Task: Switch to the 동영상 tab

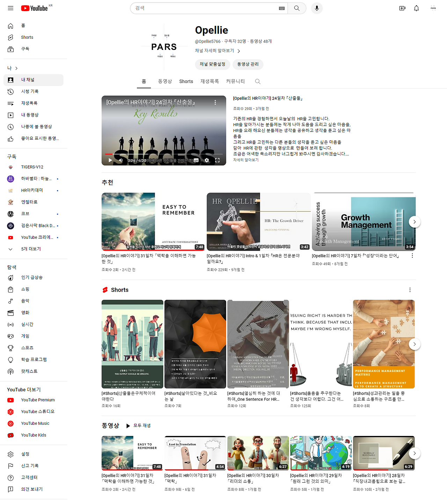Action: click(164, 81)
